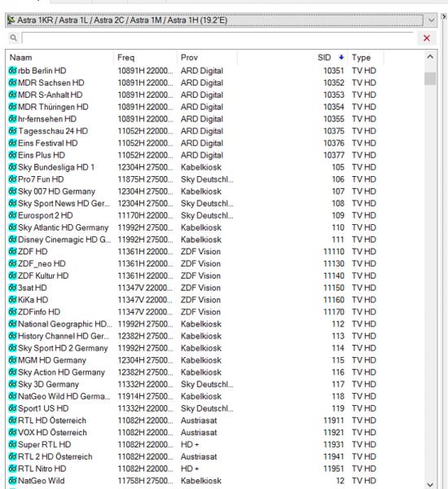This screenshot has width=448, height=489.
Task: Click the vertical scrollbar thumb
Action: pyautogui.click(x=430, y=78)
